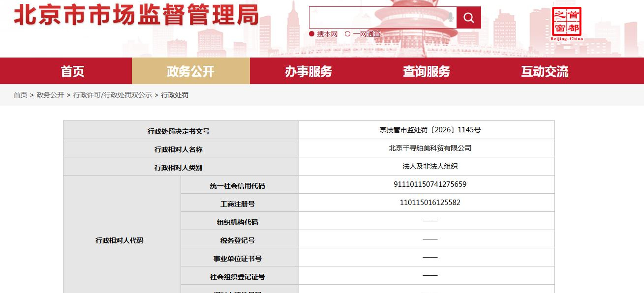This screenshot has height=293, width=644.
Task: Open the 首页 navigation tab
Action: 73,71
